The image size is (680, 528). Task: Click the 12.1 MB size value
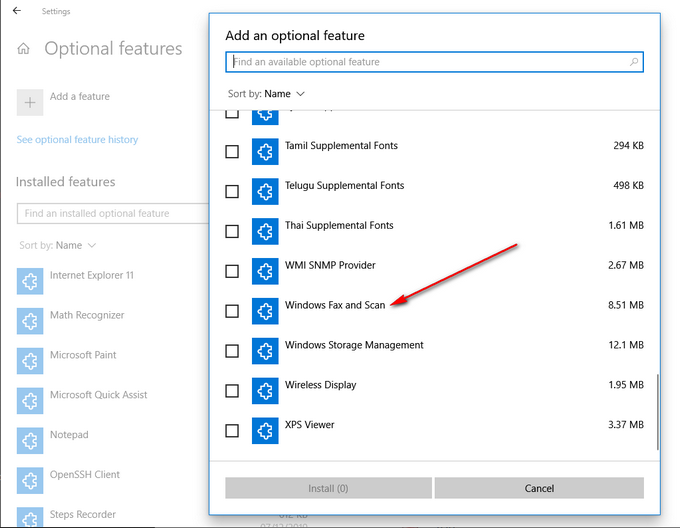click(626, 345)
